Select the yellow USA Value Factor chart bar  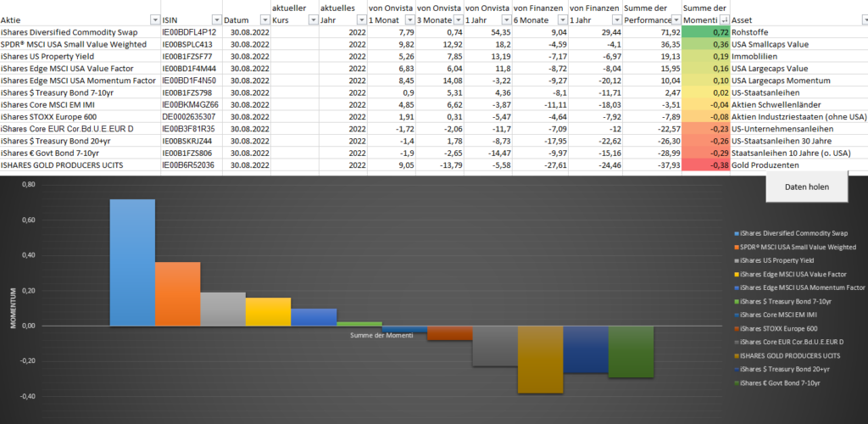(269, 311)
